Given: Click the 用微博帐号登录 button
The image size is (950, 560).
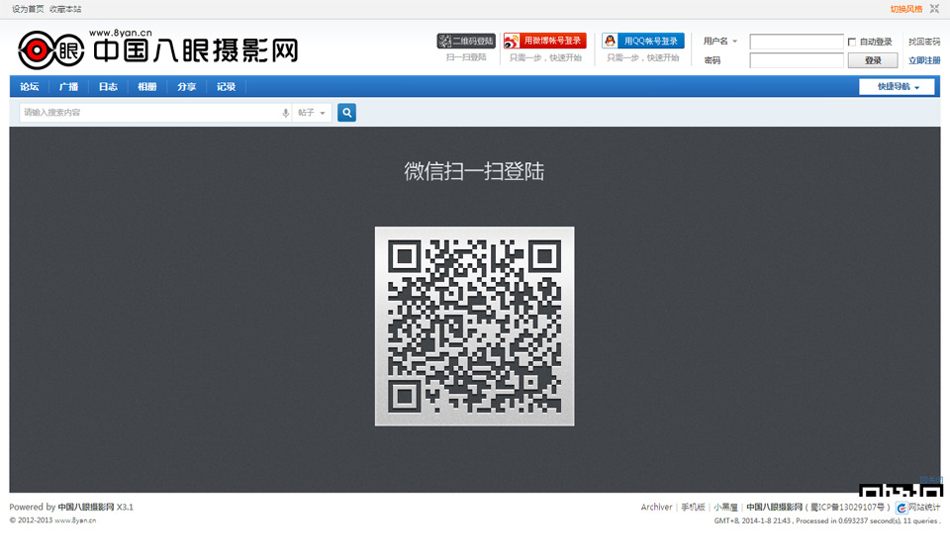Looking at the screenshot, I should 544,41.
